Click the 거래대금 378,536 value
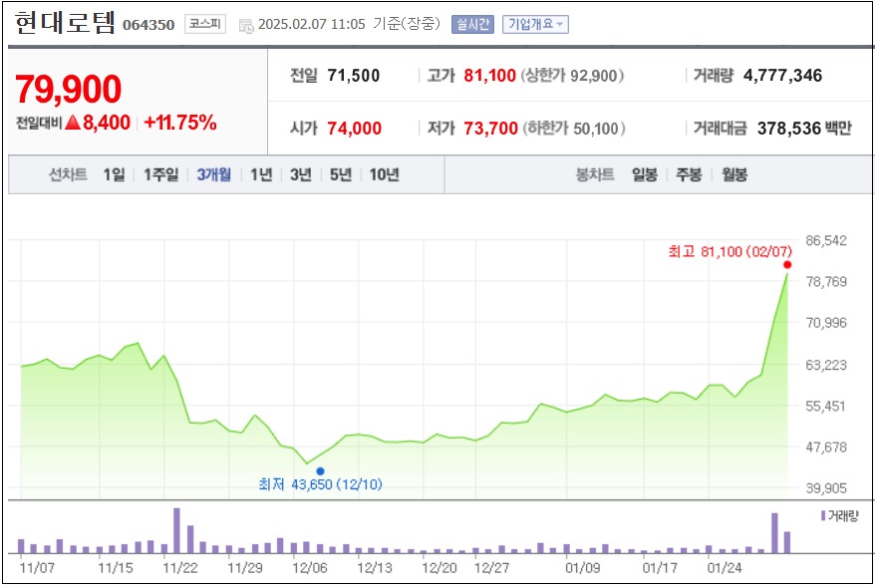Viewport: 875px width, 588px height. (x=788, y=129)
